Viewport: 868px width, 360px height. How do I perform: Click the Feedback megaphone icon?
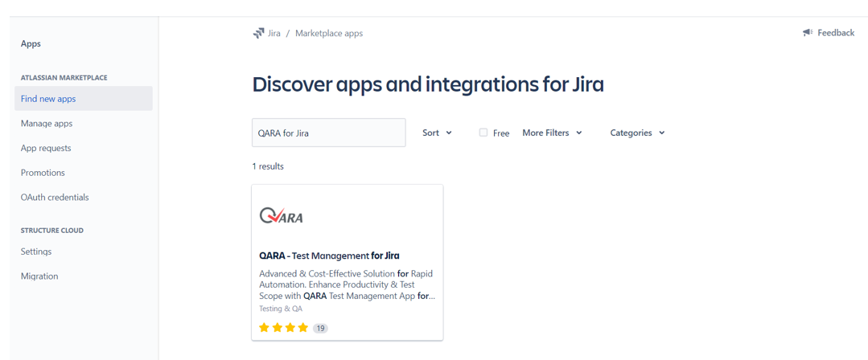808,33
